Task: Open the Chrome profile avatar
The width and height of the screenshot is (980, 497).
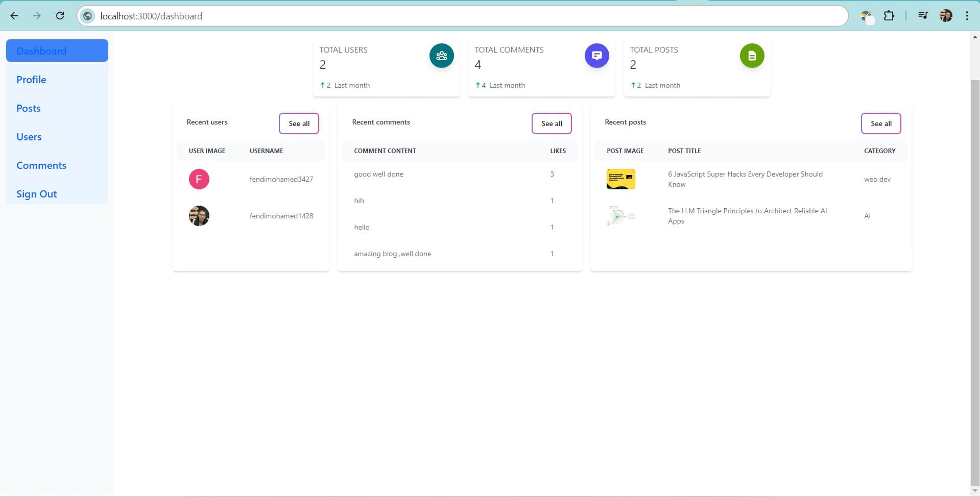Action: pyautogui.click(x=945, y=16)
